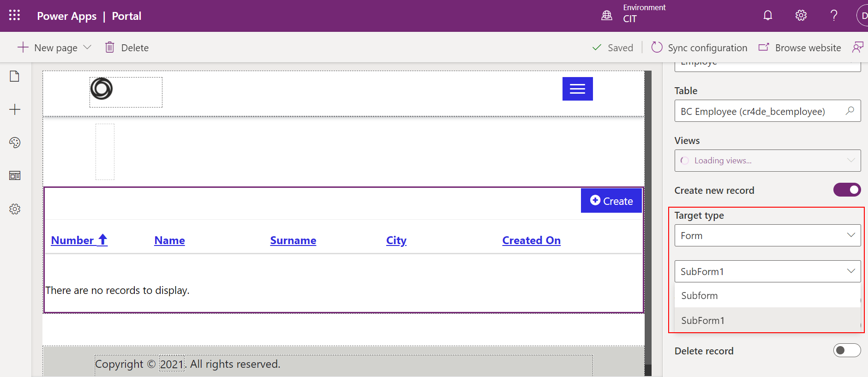Click Sync configuration
Image resolution: width=868 pixels, height=377 pixels.
pos(699,48)
